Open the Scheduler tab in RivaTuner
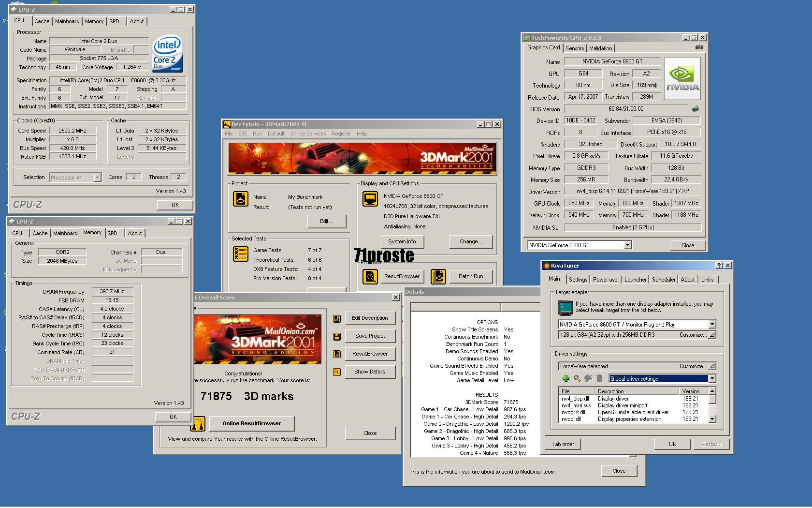Viewport: 812px width, 508px height. click(x=664, y=280)
